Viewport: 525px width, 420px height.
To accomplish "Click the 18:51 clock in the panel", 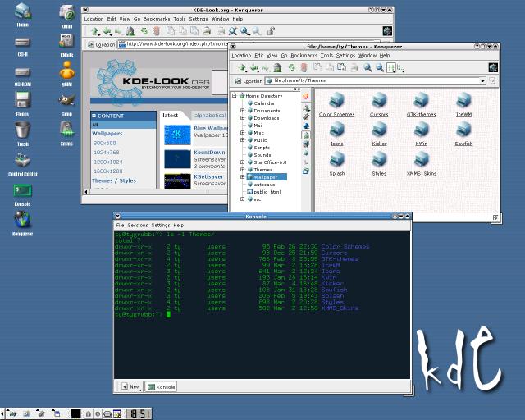I will click(139, 414).
